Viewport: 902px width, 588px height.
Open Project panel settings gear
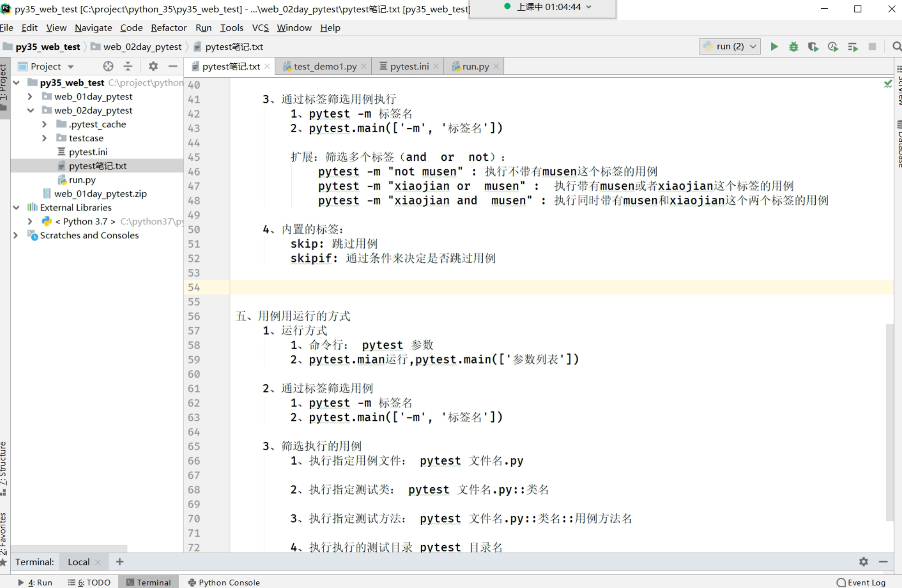[x=153, y=67]
